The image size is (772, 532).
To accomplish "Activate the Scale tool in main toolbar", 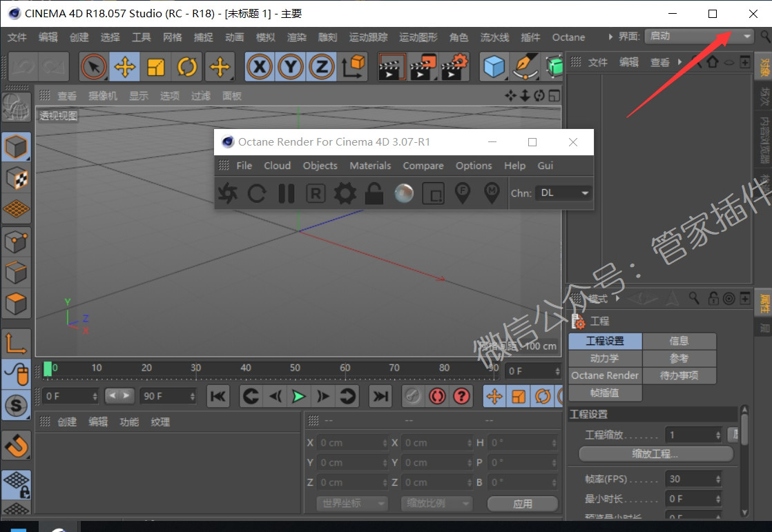I will click(x=155, y=66).
